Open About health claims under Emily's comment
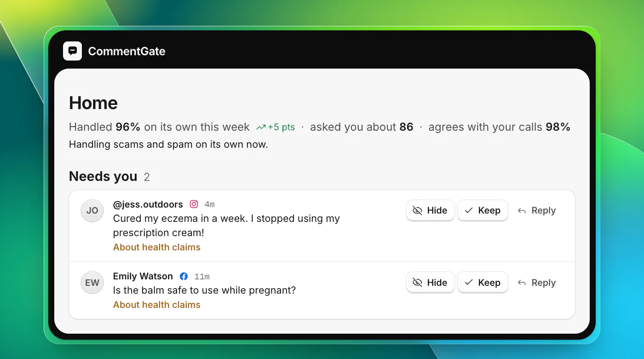Image resolution: width=644 pixels, height=359 pixels. [x=157, y=305]
